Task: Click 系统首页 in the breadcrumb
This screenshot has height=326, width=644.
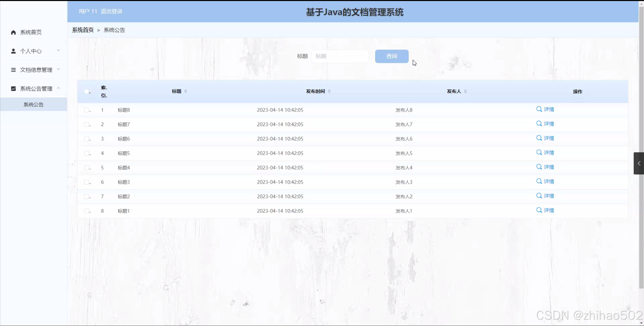Action: pyautogui.click(x=83, y=30)
